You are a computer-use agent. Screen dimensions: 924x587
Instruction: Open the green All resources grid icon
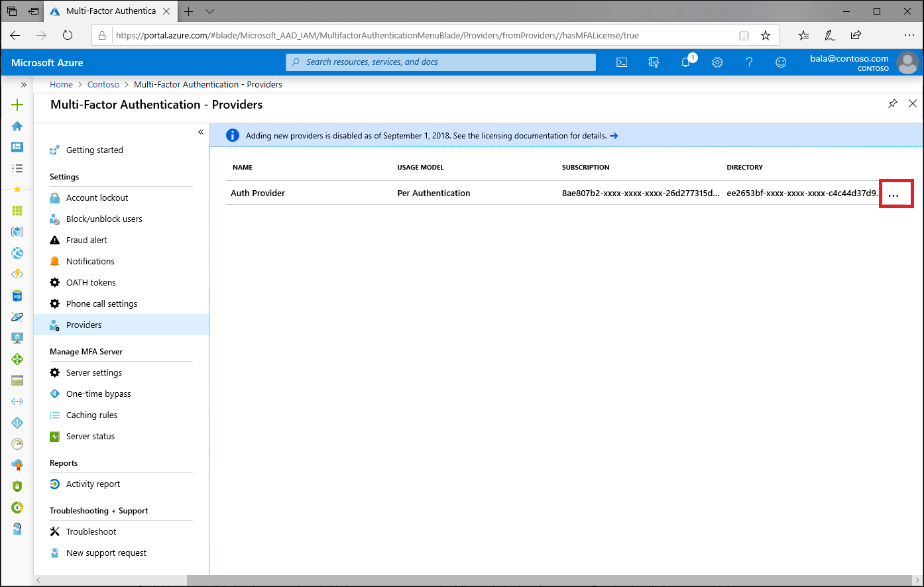point(17,211)
